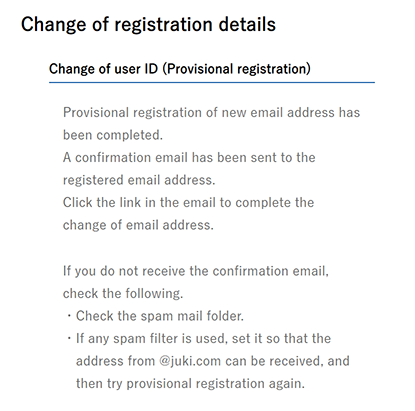Screen dimensions: 415x411
Task: Click the "Change of registration details" page heading
Action: pyautogui.click(x=148, y=25)
